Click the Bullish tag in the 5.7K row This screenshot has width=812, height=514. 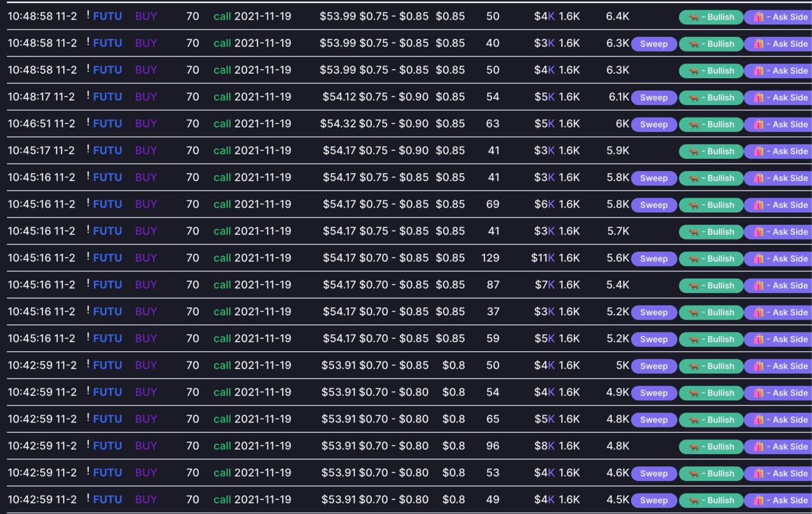coord(711,232)
